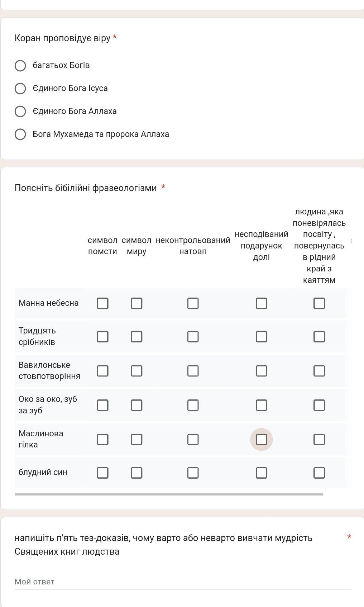Mark 'символ помсти' for Маслинова гілка row
Image resolution: width=364 pixels, height=607 pixels.
[102, 439]
